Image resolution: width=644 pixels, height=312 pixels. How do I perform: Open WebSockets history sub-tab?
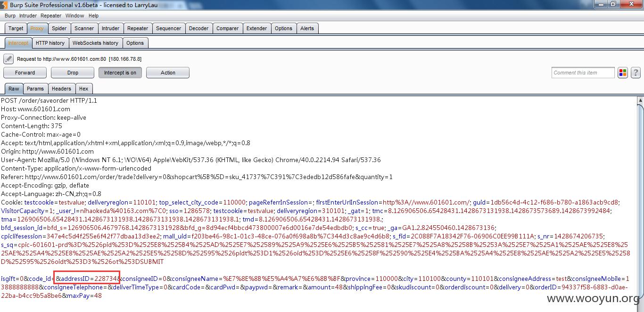click(x=96, y=43)
